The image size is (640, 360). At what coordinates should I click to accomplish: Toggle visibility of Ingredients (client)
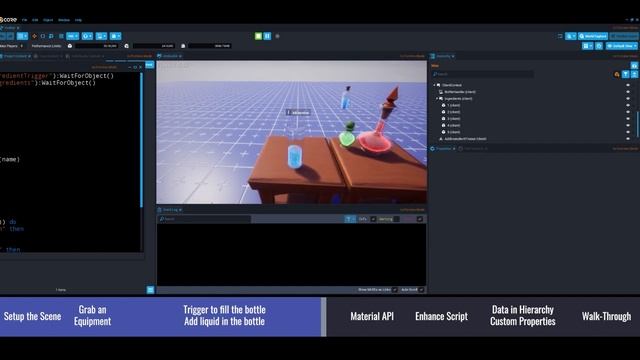[628, 99]
